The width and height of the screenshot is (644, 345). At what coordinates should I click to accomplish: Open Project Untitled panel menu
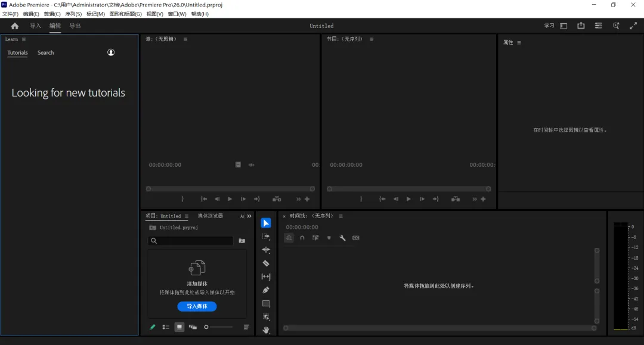(x=187, y=216)
